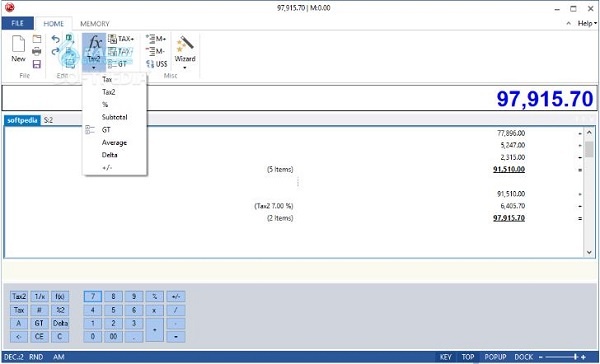The width and height of the screenshot is (600, 364).
Task: Click the save floppy disk icon
Action: coord(37,64)
